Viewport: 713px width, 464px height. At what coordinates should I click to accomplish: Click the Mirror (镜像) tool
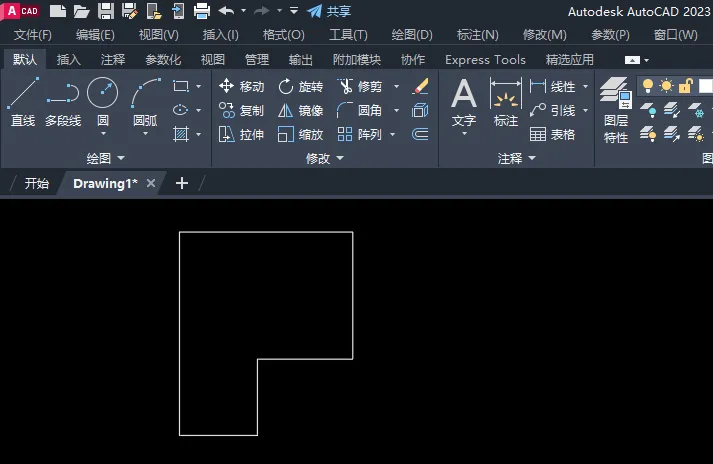(x=301, y=110)
